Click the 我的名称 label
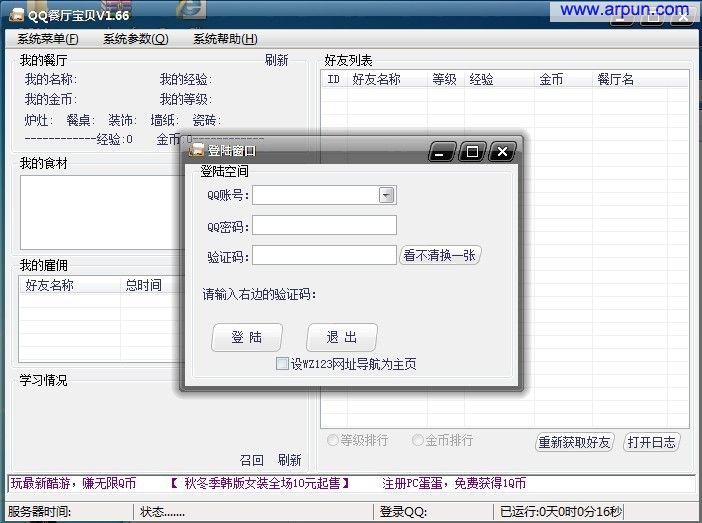The height and width of the screenshot is (523, 702). pyautogui.click(x=51, y=79)
